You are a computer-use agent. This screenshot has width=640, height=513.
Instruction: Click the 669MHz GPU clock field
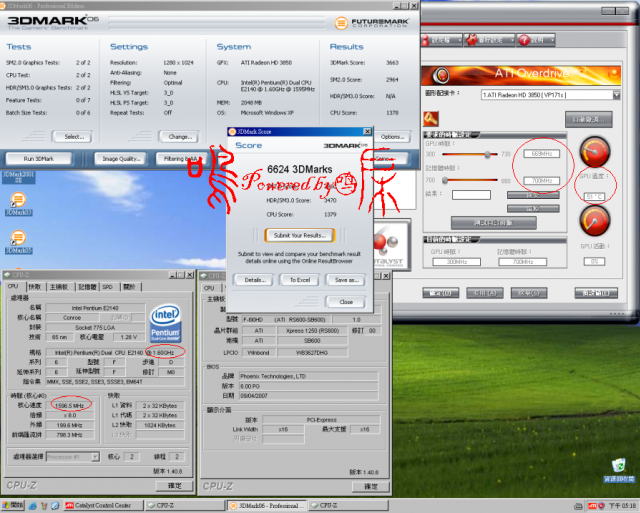tap(542, 154)
